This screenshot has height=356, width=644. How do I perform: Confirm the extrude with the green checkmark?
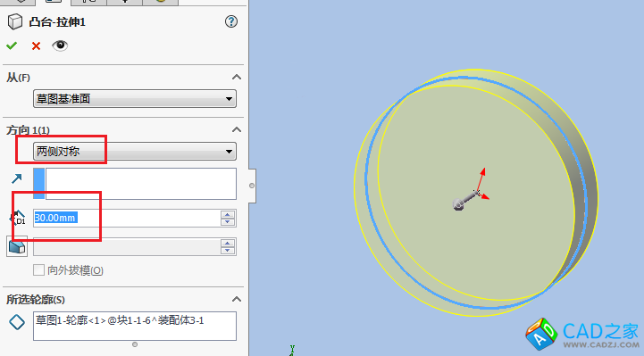[12, 46]
